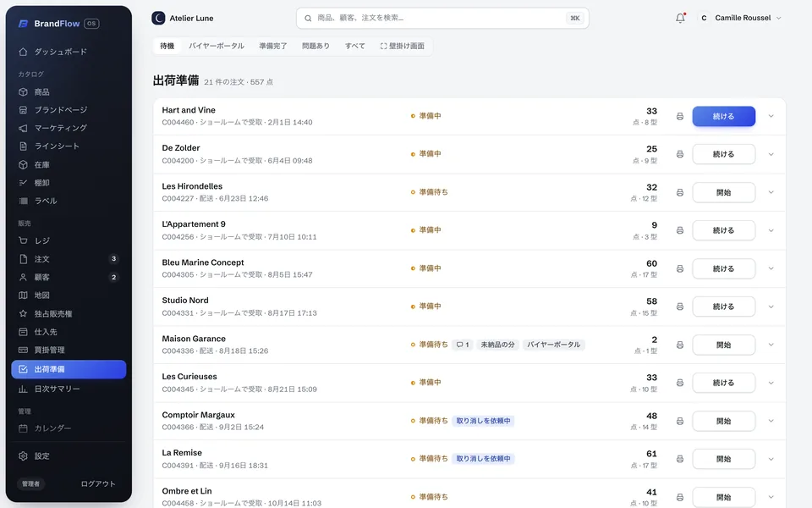The image size is (812, 508).
Task: Click the 管理者 role badge
Action: point(30,484)
